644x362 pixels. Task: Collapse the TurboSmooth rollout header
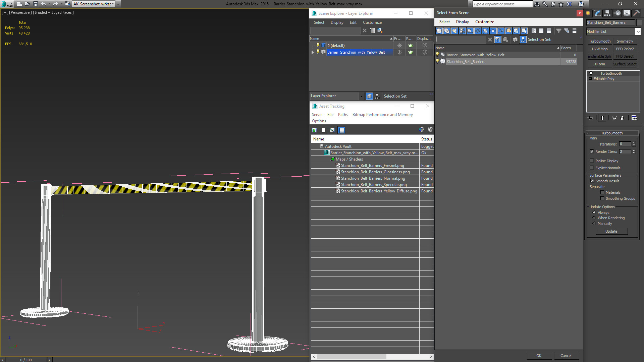point(611,133)
